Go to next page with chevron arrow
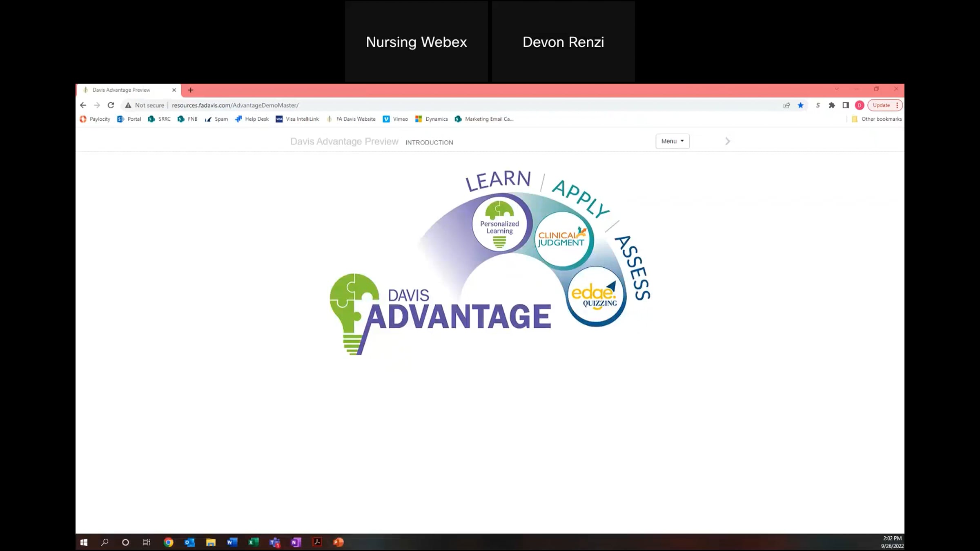Screen dimensions: 980x551 pyautogui.click(x=727, y=141)
